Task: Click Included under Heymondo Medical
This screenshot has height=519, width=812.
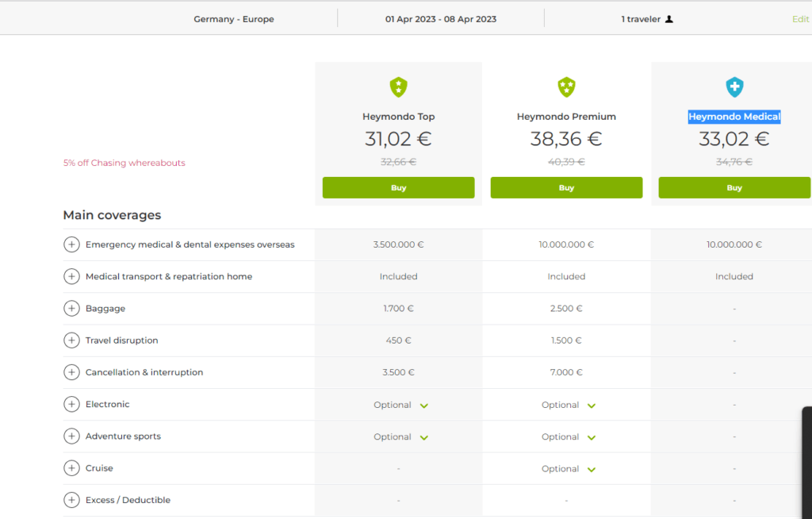Action: (x=734, y=276)
